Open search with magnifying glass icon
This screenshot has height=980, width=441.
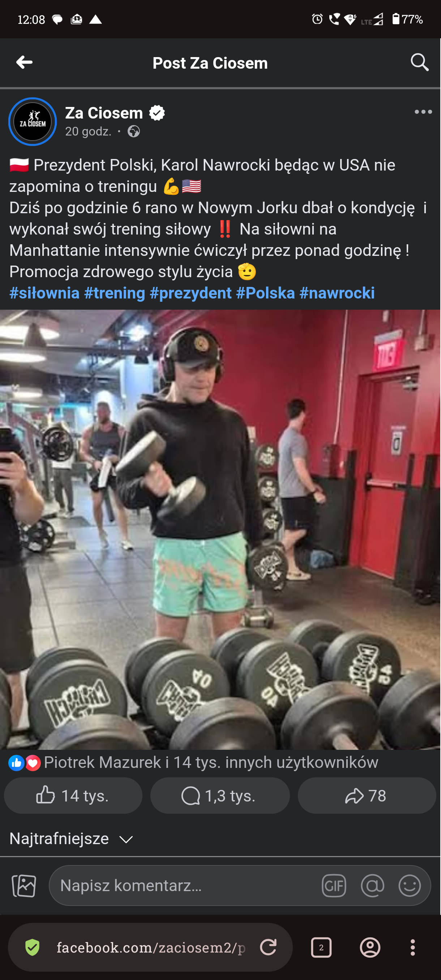click(420, 62)
